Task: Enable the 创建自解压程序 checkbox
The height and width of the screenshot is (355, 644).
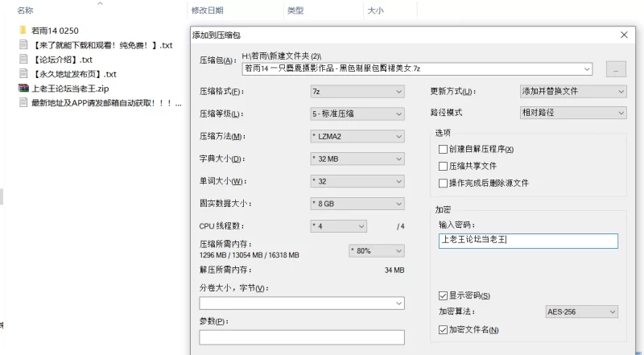Action: 443,149
